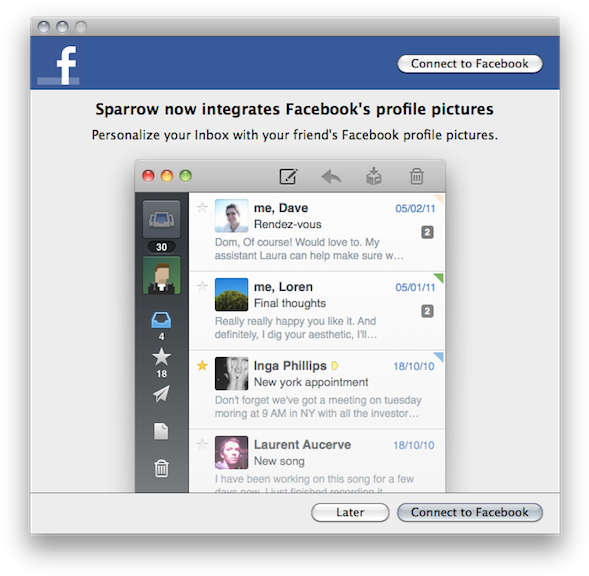
Task: Click sender name Laurent Aucerve
Action: click(302, 444)
